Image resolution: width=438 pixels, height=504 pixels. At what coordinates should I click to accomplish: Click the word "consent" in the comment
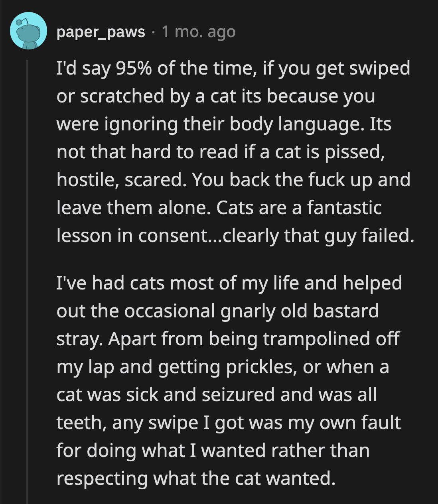(x=171, y=236)
